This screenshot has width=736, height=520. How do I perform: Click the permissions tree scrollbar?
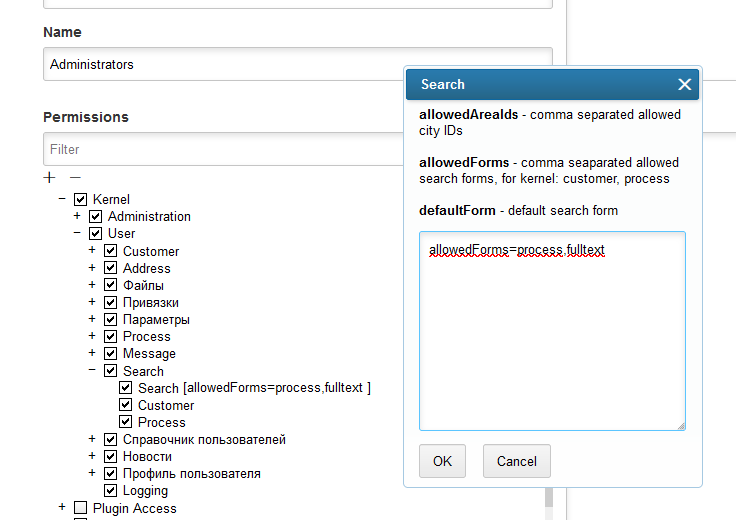pyautogui.click(x=548, y=497)
